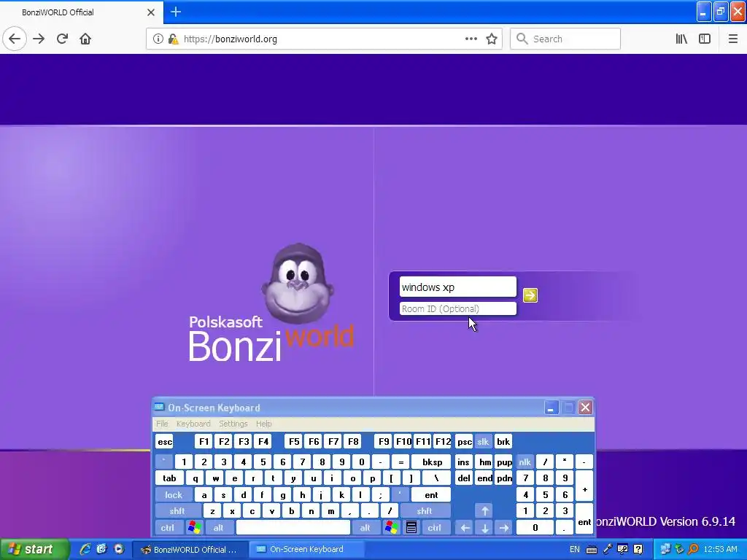Toggle the nlk num lock key
Image resolution: width=747 pixels, height=560 pixels.
pyautogui.click(x=525, y=462)
